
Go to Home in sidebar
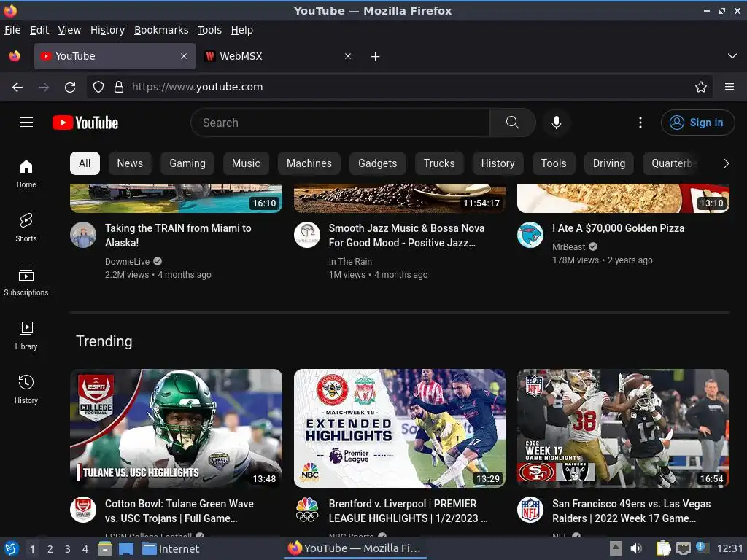(x=26, y=174)
